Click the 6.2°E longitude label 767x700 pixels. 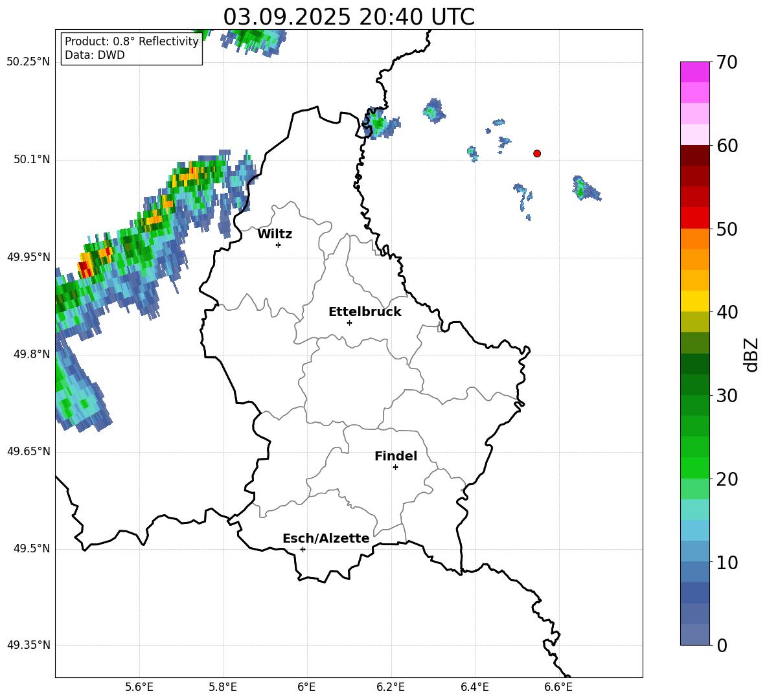[x=391, y=687]
